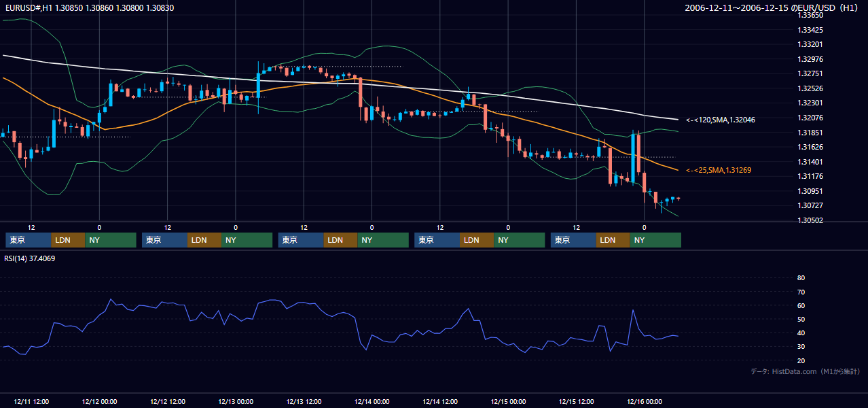Click the HistData.com data source credit

click(x=806, y=371)
